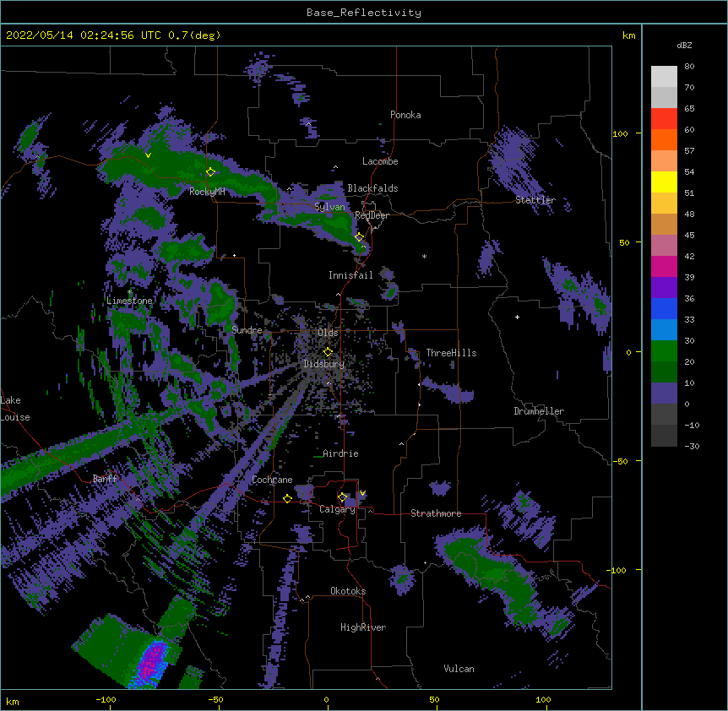Click the yellow station marker at Olds

point(328,352)
